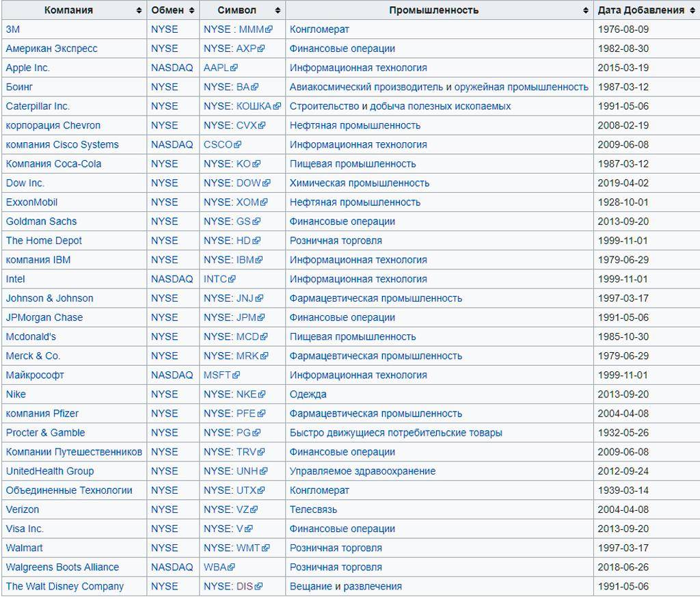Click external link icon beside AAPL
This screenshot has height=599, width=700.
coord(234,68)
